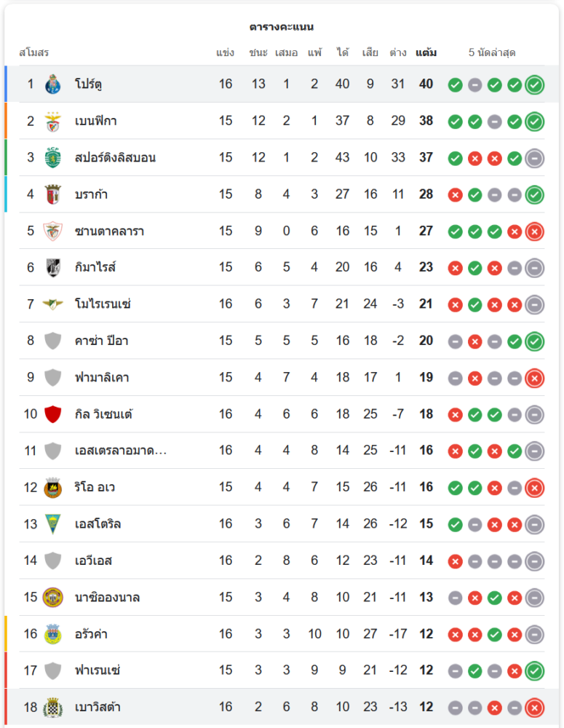Viewport: 564px width, 728px height.
Task: Click the Boavista checkered crest icon
Action: click(x=52, y=707)
